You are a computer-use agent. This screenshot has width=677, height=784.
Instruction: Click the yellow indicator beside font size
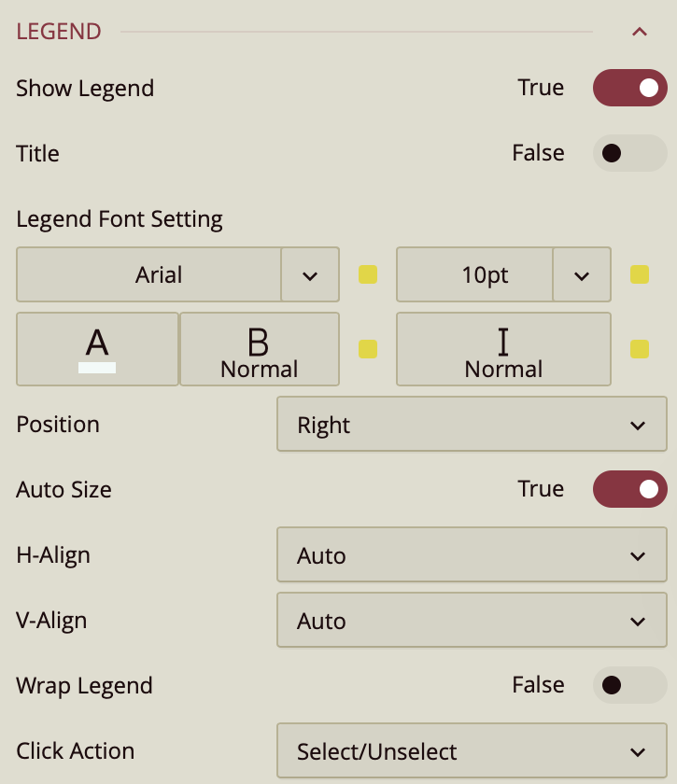640,275
